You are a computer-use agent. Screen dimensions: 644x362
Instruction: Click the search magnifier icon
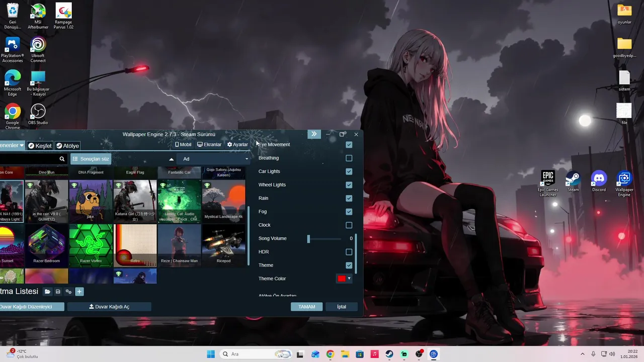[62, 159]
